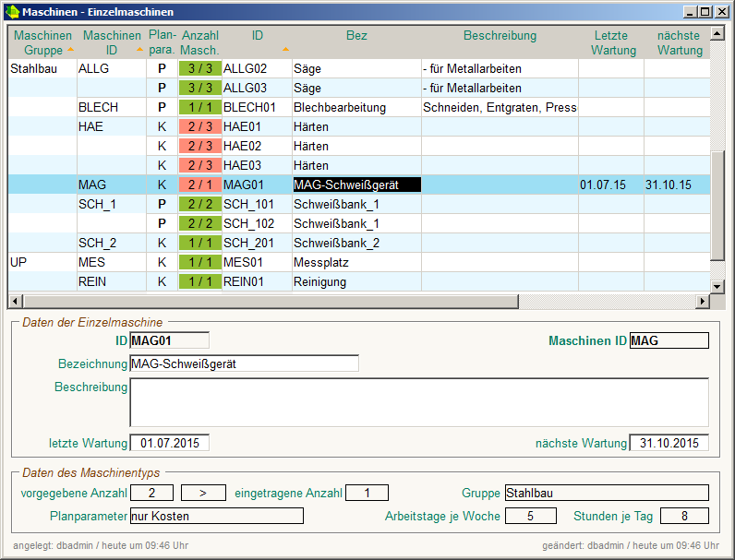Click the 31.10.15 next maintenance cell
This screenshot has width=735, height=560.
[678, 185]
